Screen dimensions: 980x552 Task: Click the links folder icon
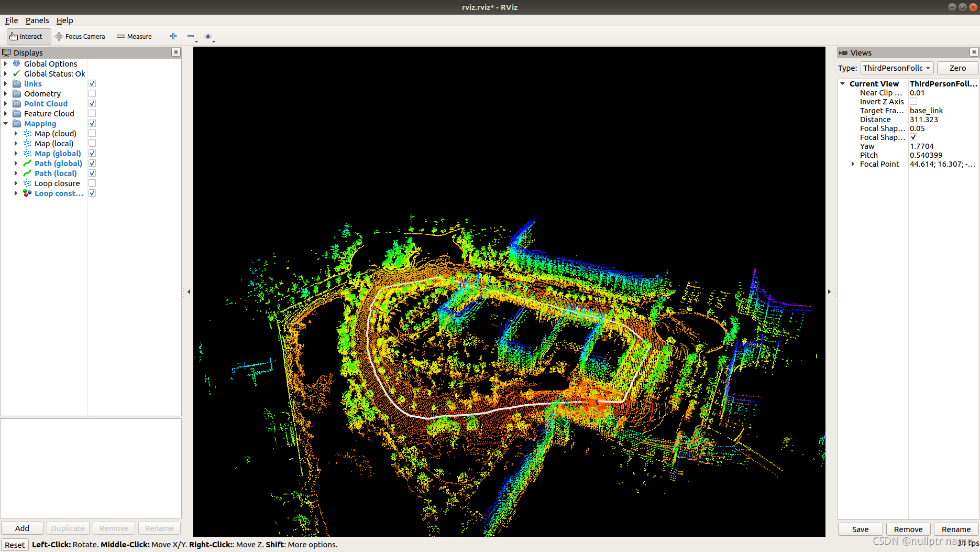pyautogui.click(x=17, y=83)
